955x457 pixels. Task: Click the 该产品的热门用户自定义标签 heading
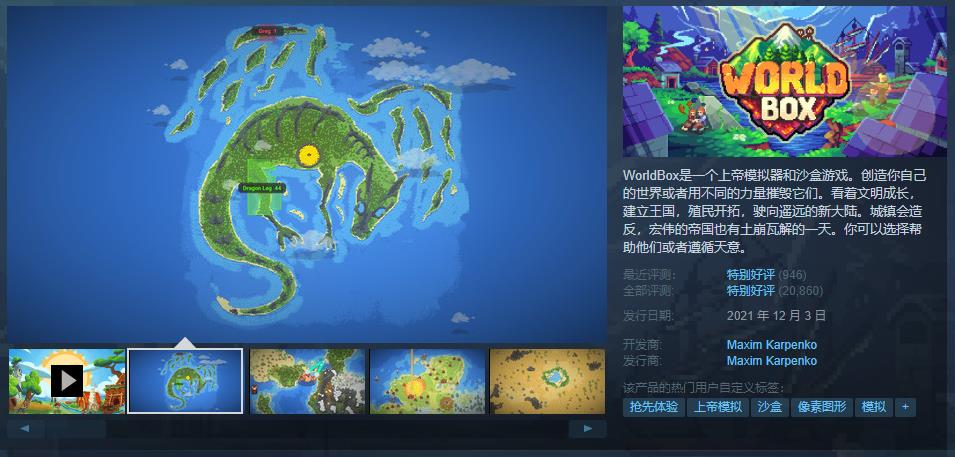(704, 388)
